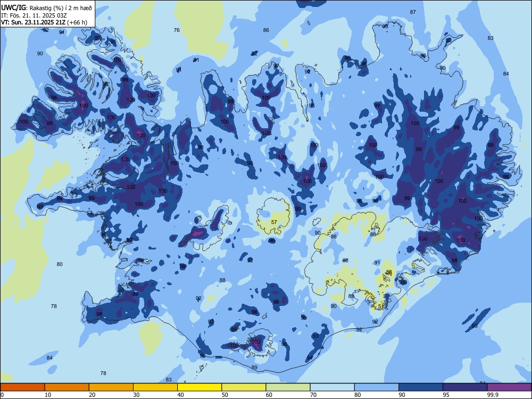Click the humidity value '57' on the map

pos(274,222)
